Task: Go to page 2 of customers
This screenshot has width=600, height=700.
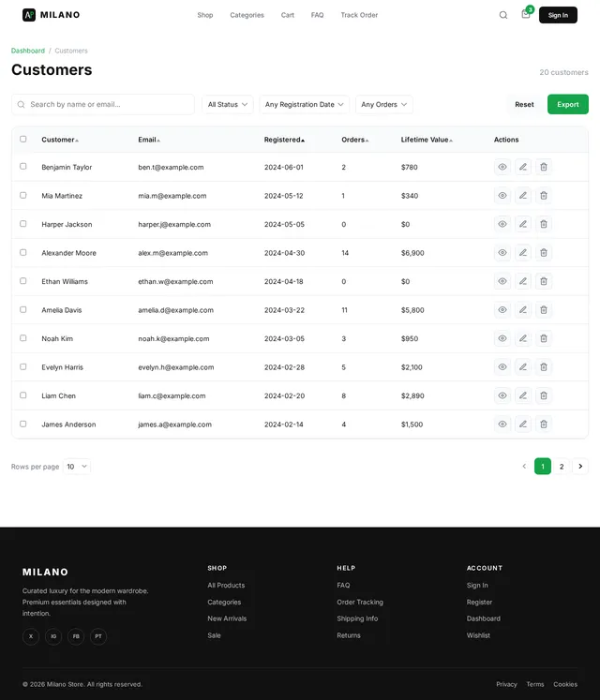Action: (562, 467)
